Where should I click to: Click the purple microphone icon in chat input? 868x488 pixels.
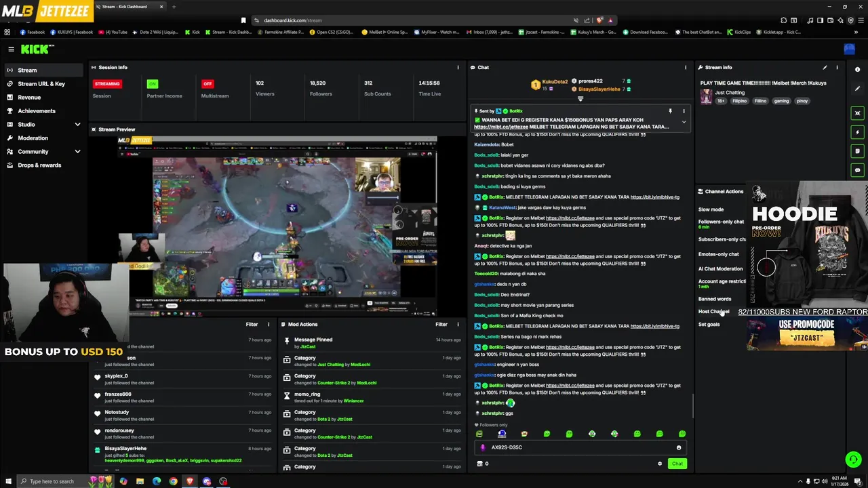[483, 447]
